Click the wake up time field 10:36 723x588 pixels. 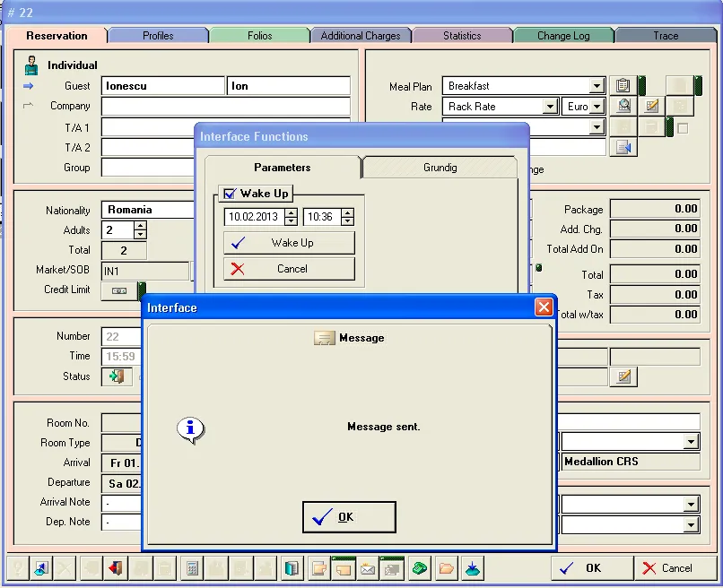[x=322, y=217]
